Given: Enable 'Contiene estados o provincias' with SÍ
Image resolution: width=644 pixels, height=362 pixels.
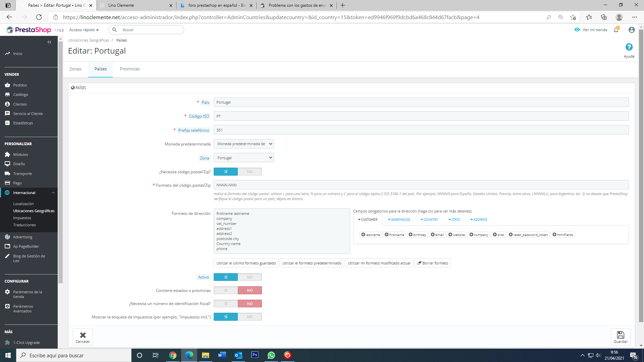Looking at the screenshot, I should click(226, 290).
